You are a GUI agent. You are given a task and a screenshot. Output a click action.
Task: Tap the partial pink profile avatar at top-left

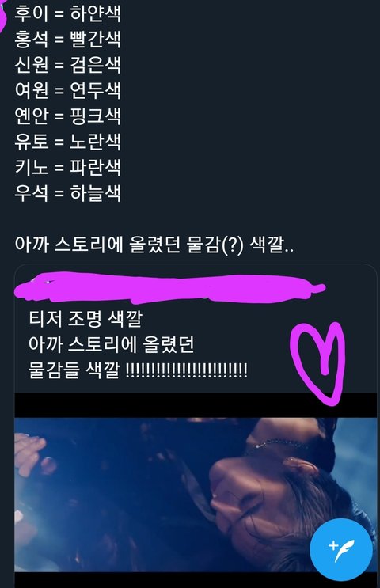pos(3,15)
